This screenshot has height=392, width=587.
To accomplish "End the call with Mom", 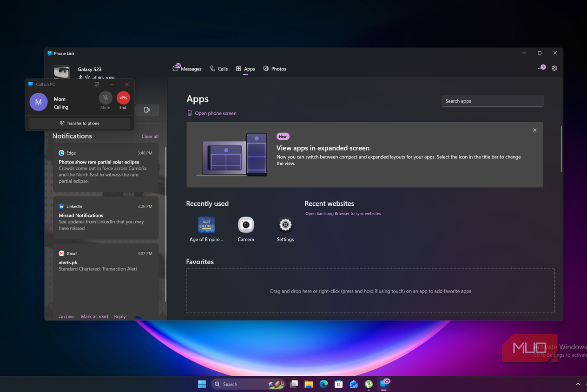I will click(123, 98).
